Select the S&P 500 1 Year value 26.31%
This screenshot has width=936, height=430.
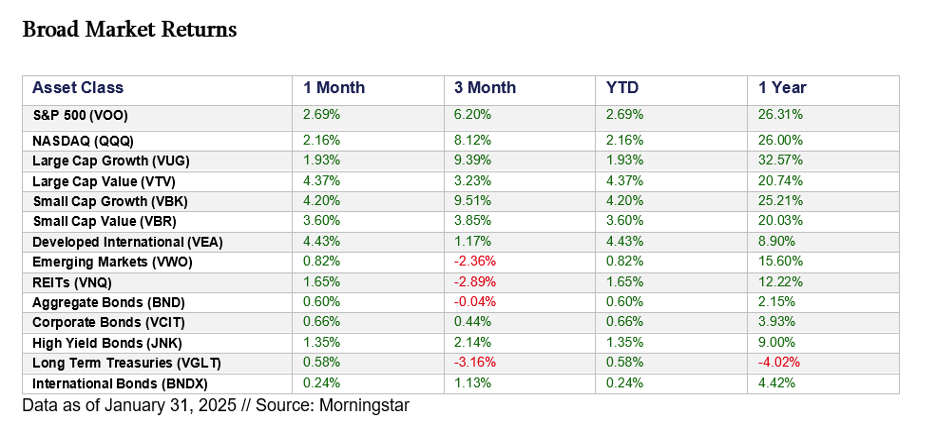(x=781, y=115)
